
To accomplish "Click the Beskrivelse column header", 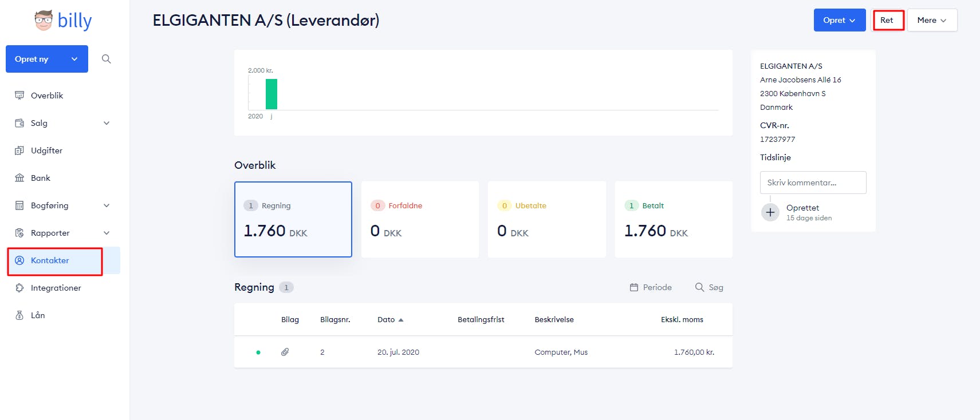I will coord(554,320).
